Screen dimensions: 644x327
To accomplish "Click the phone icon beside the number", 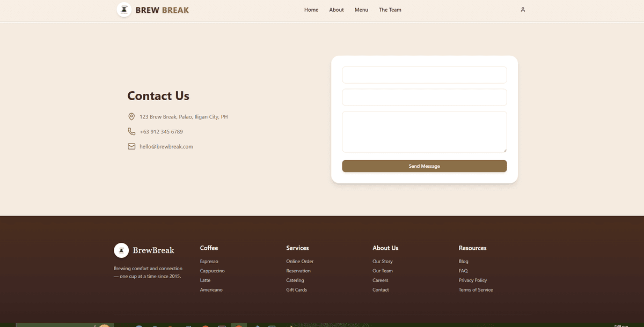I will (131, 131).
